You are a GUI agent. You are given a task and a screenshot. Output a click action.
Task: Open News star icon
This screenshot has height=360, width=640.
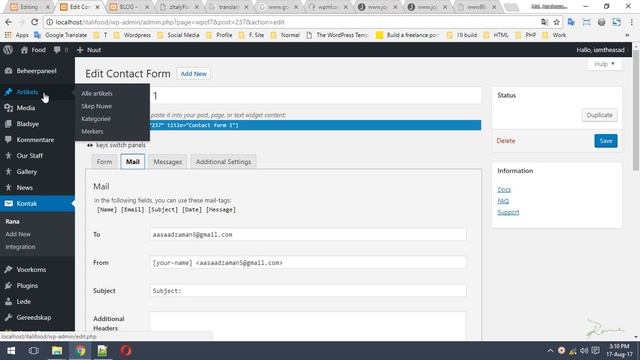pos(8,188)
